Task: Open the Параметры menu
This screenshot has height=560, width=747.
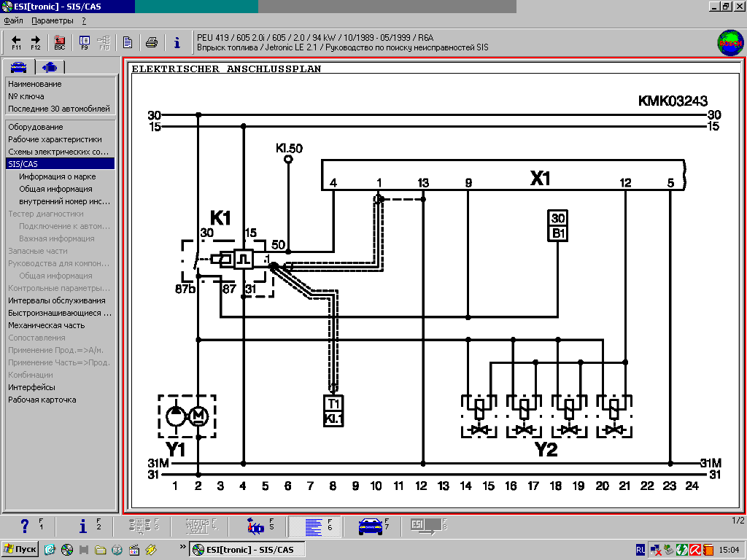Action: click(53, 20)
